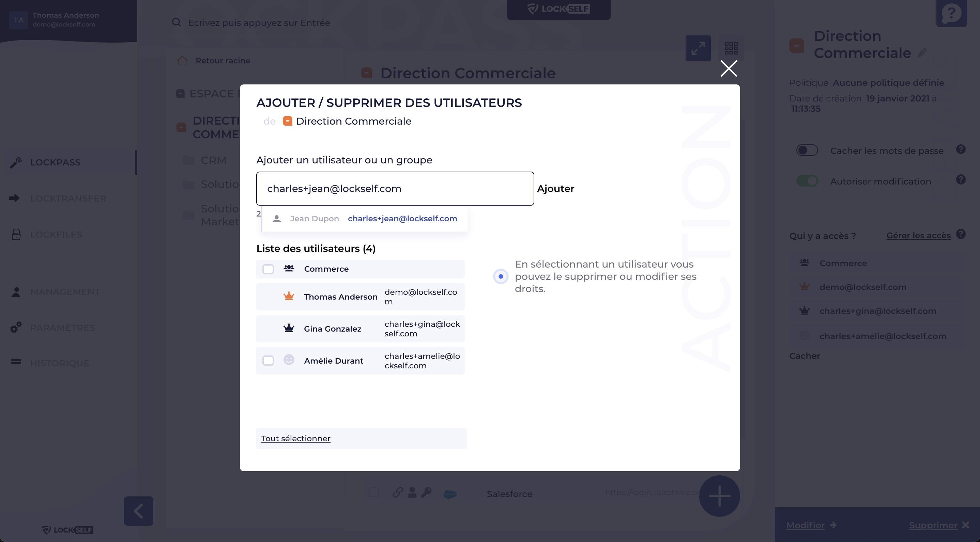Image resolution: width=980 pixels, height=542 pixels.
Task: Open LockTransfer in the sidebar menu
Action: (x=68, y=198)
